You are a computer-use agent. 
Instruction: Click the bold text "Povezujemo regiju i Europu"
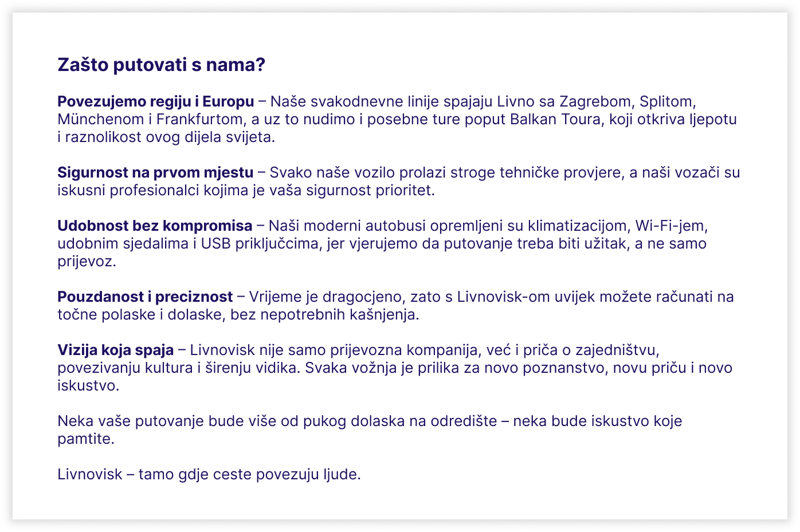click(155, 101)
